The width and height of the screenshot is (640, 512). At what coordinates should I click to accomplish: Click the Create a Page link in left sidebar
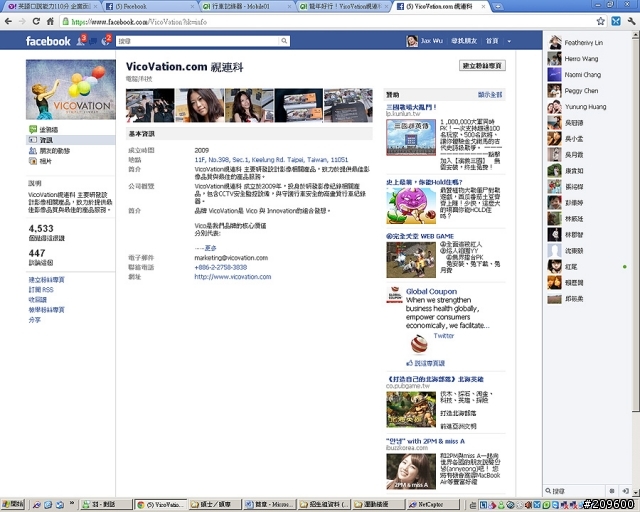(46, 280)
